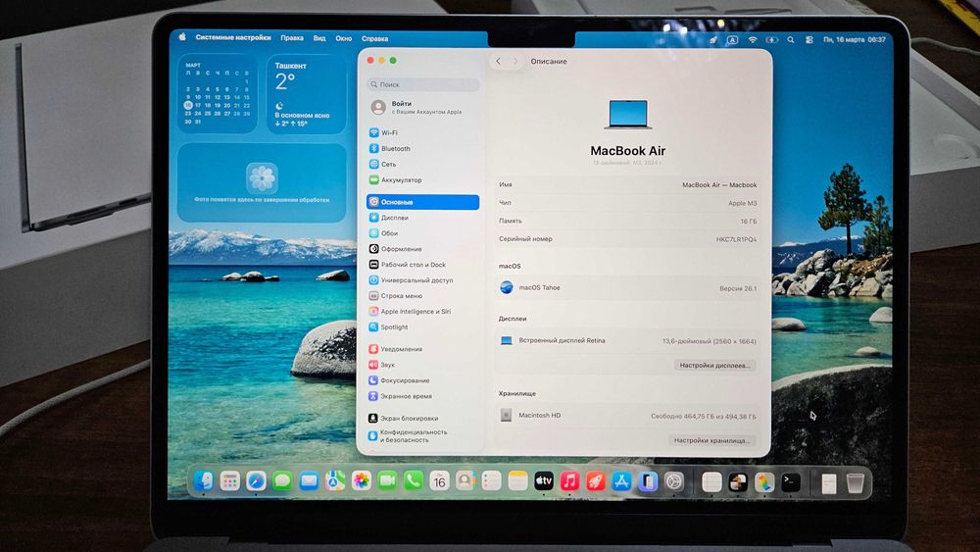Image resolution: width=980 pixels, height=552 pixels.
Task: Select Строка меню in sidebar
Action: click(423, 296)
